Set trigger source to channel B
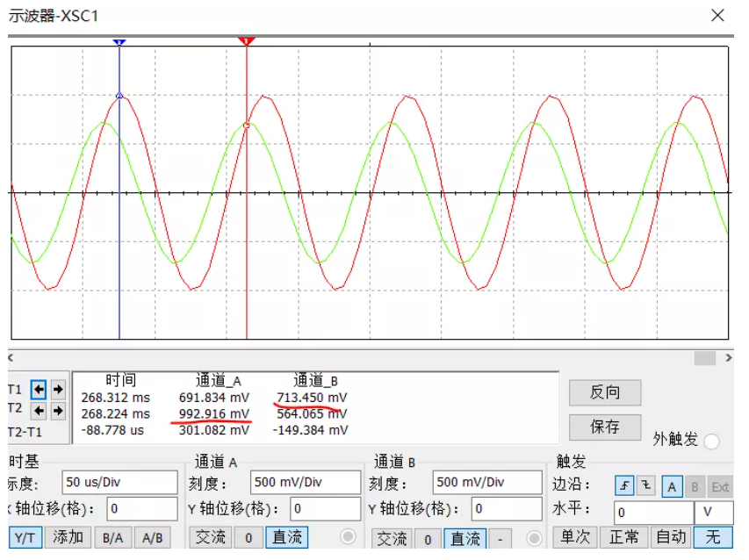Image resolution: width=749 pixels, height=560 pixels. (695, 487)
